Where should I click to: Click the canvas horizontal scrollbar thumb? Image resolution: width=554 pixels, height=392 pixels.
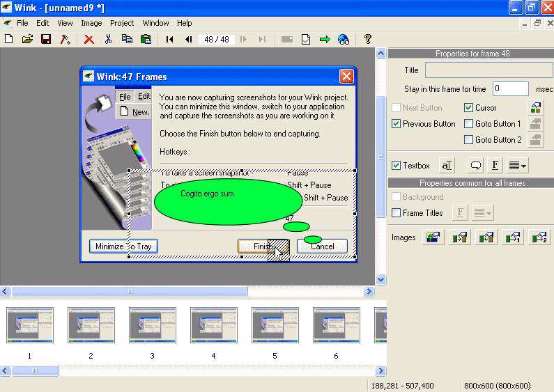pyautogui.click(x=130, y=291)
